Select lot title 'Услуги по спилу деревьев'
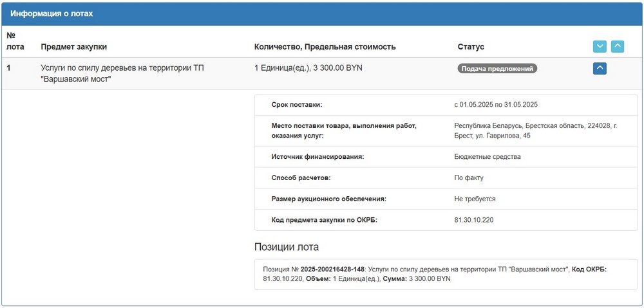 click(122, 73)
